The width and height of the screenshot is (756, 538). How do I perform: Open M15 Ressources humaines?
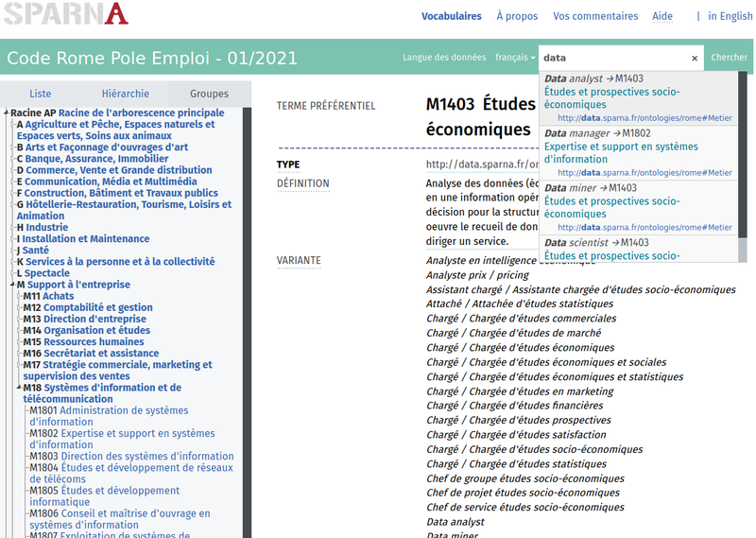83,341
